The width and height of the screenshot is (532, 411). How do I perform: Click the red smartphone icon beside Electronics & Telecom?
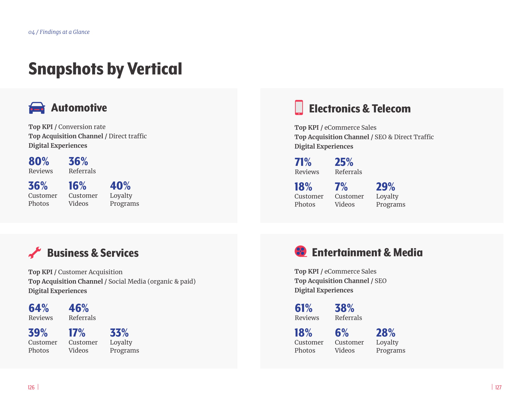pyautogui.click(x=299, y=107)
